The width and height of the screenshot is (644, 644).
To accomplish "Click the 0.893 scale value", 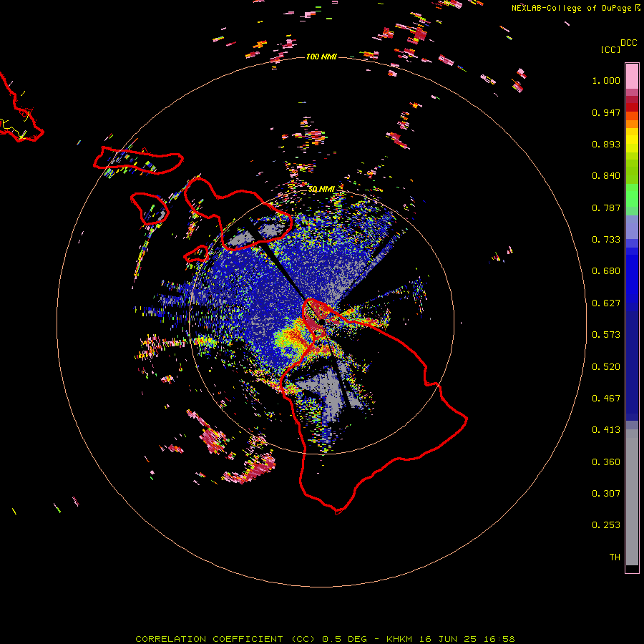I will point(606,144).
